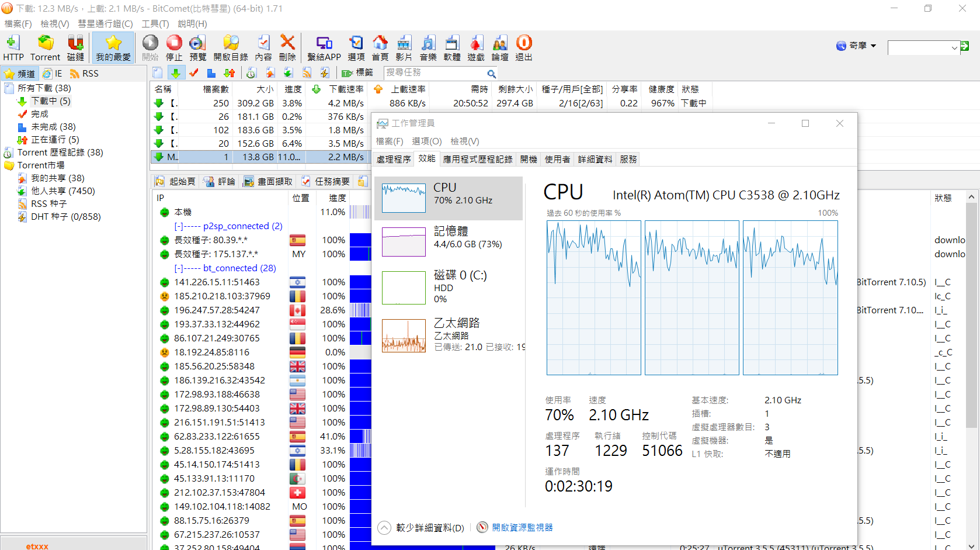
Task: Open 檔案(F) menu in BitComet
Action: point(18,24)
